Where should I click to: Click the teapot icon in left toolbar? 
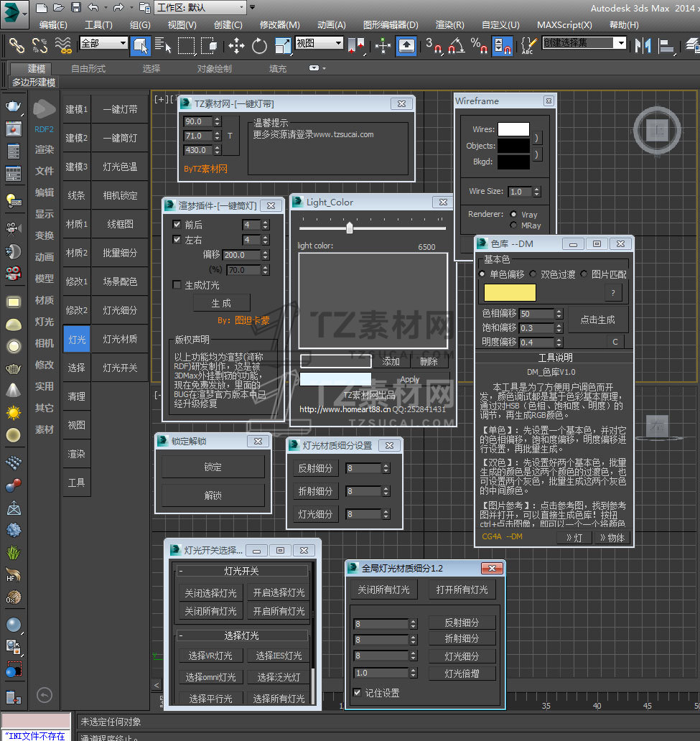pyautogui.click(x=13, y=106)
